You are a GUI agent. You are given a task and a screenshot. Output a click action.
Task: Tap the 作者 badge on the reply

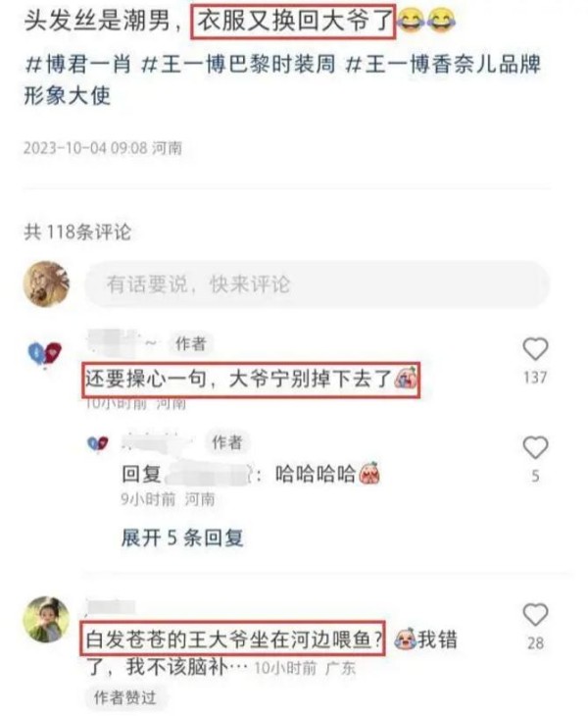(226, 441)
